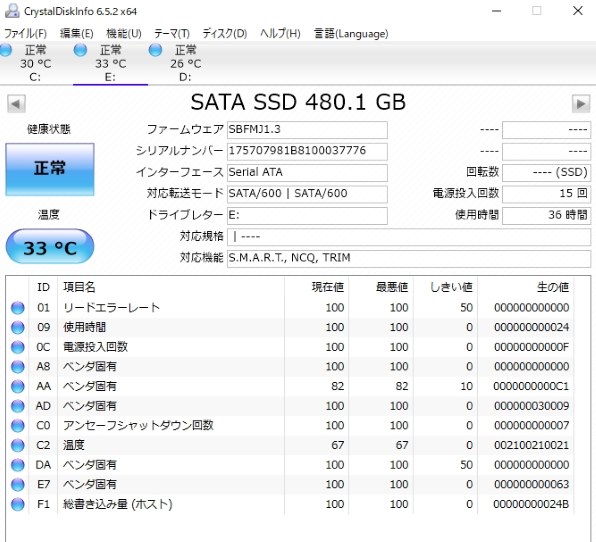This screenshot has height=542, width=596.
Task: Click status circle for ID F1 row
Action: click(x=17, y=504)
